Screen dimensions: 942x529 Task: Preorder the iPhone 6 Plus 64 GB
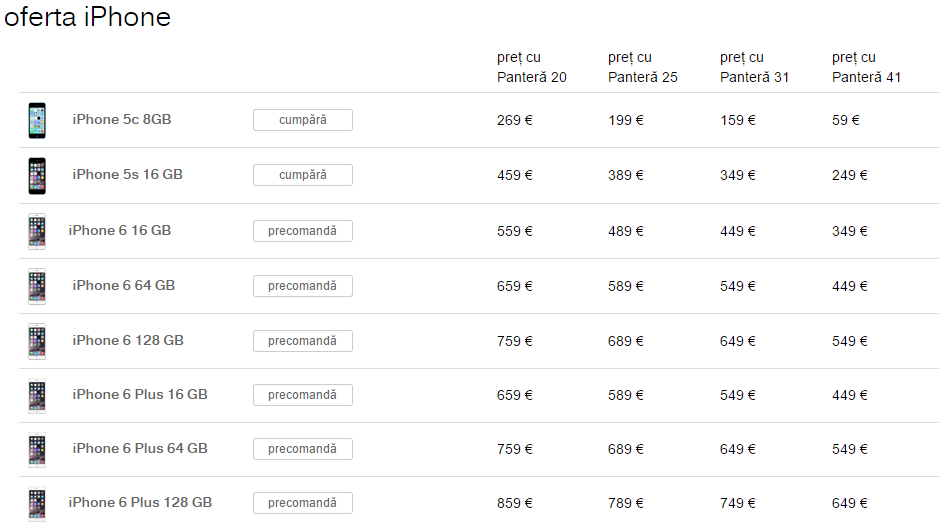303,449
